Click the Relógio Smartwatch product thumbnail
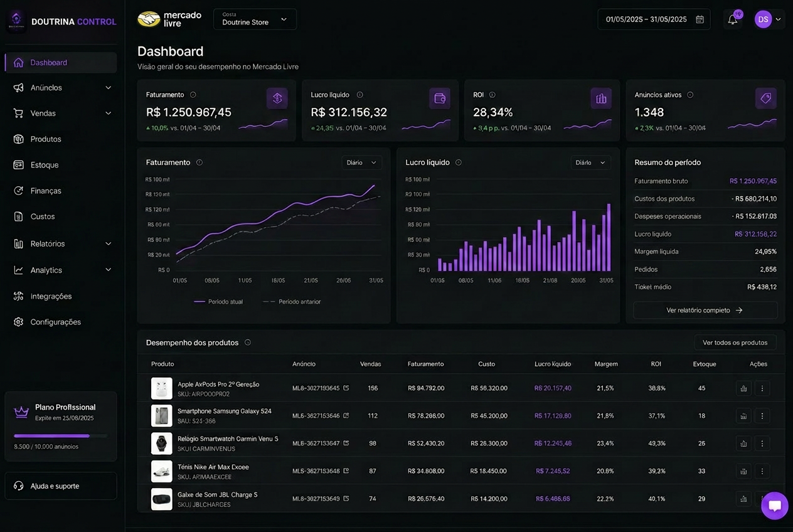Image resolution: width=793 pixels, height=532 pixels. [162, 444]
